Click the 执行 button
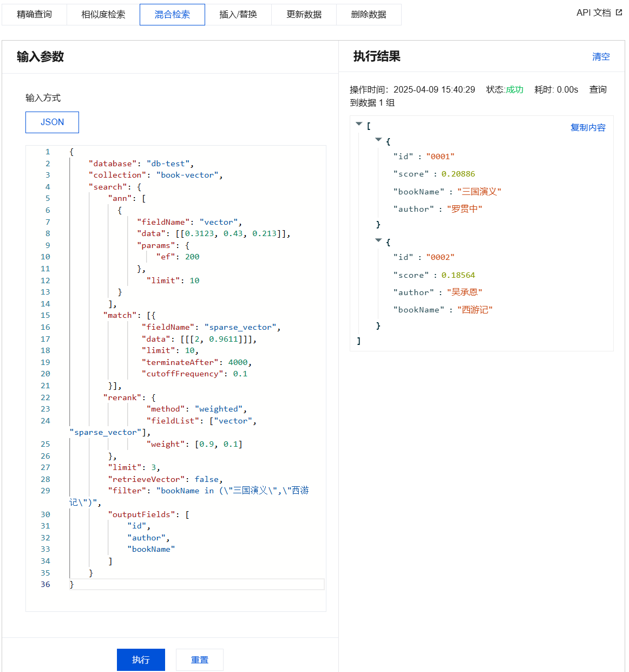Screen dimensions: 629x672 coord(141,660)
